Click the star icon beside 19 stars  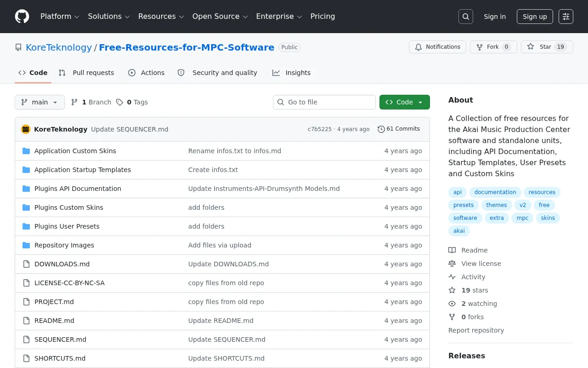[x=452, y=290]
